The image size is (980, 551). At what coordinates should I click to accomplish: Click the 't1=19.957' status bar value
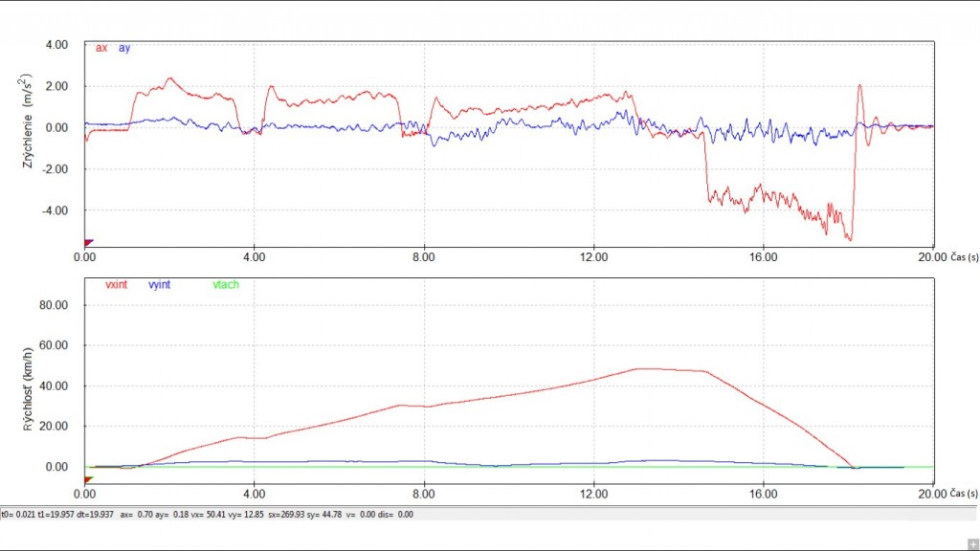point(56,515)
